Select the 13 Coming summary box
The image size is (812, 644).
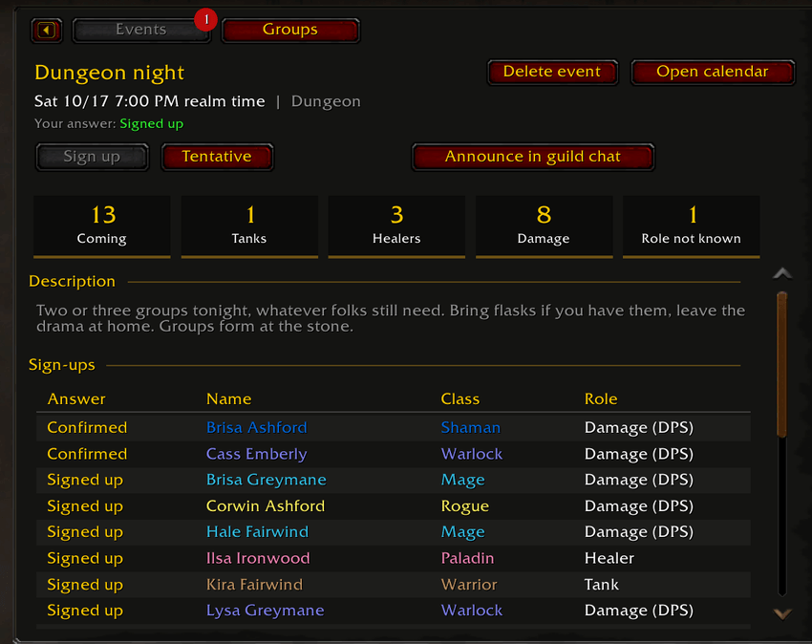(102, 226)
